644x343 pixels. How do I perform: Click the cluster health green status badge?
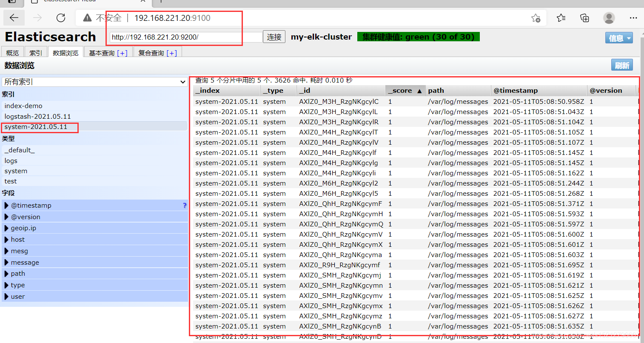tap(419, 37)
